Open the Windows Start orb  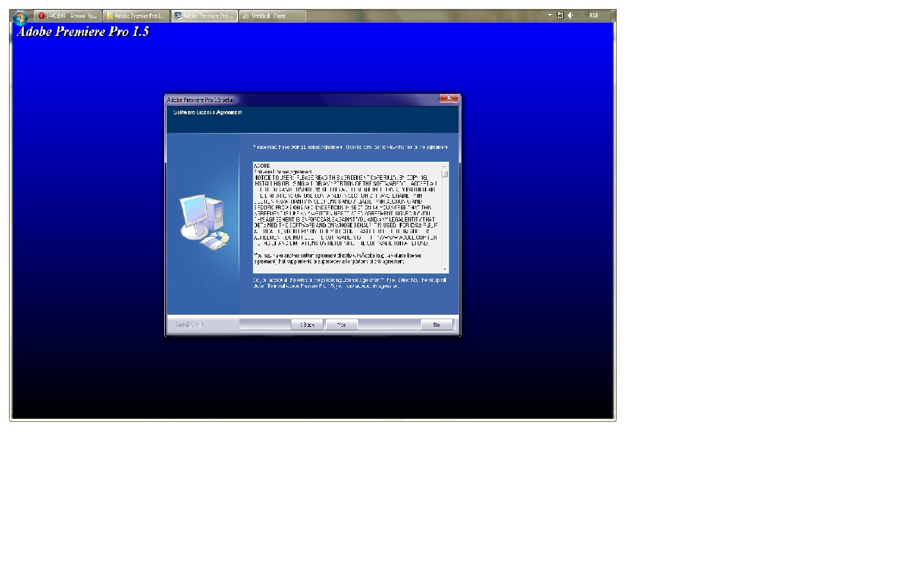pos(21,17)
